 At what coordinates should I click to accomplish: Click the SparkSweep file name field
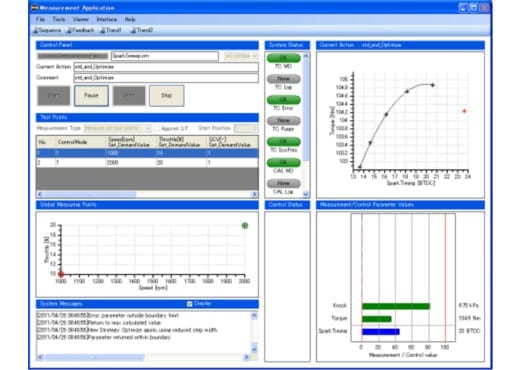coord(165,56)
